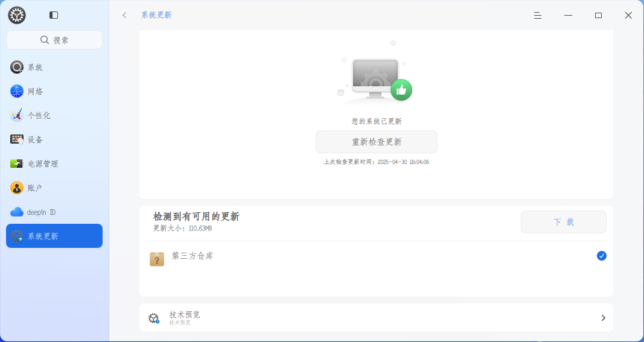Viewport: 644px width, 342px height.
Task: Open the deepin ID label
Action: point(41,212)
